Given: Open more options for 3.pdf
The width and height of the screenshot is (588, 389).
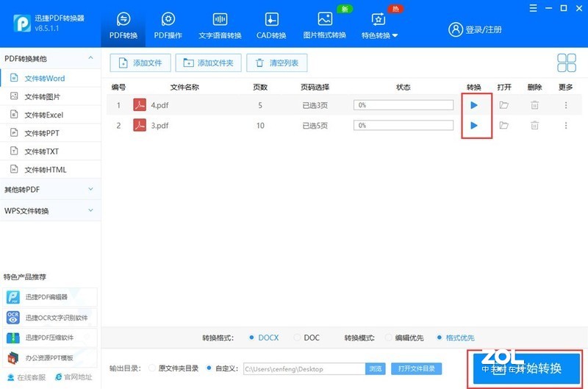Looking at the screenshot, I should tap(566, 125).
